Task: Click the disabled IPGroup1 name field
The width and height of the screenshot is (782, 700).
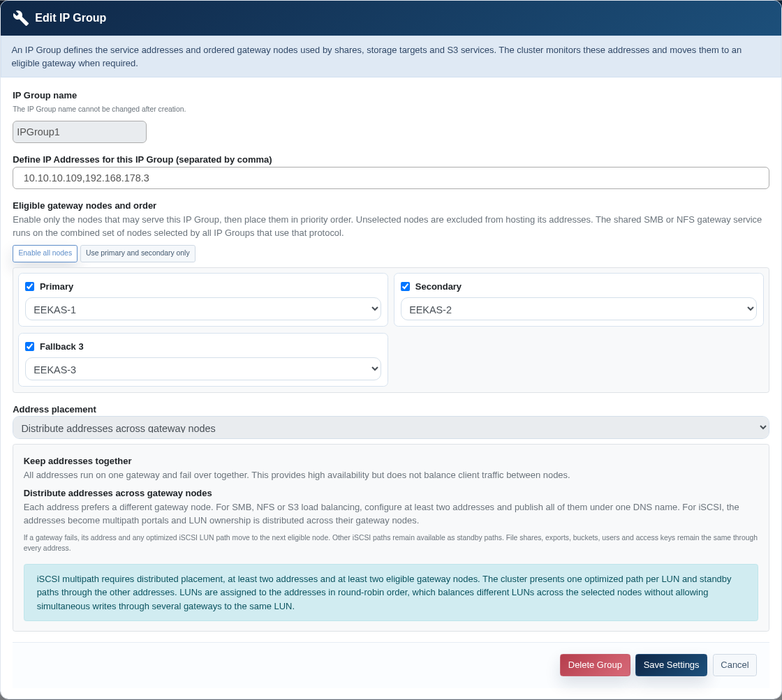Action: (80, 132)
